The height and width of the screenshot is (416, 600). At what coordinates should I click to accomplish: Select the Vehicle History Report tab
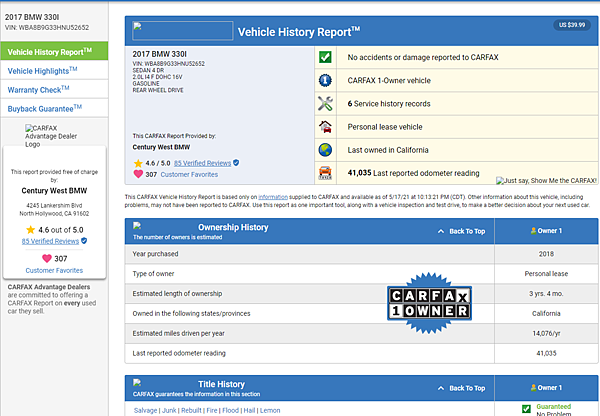54,51
